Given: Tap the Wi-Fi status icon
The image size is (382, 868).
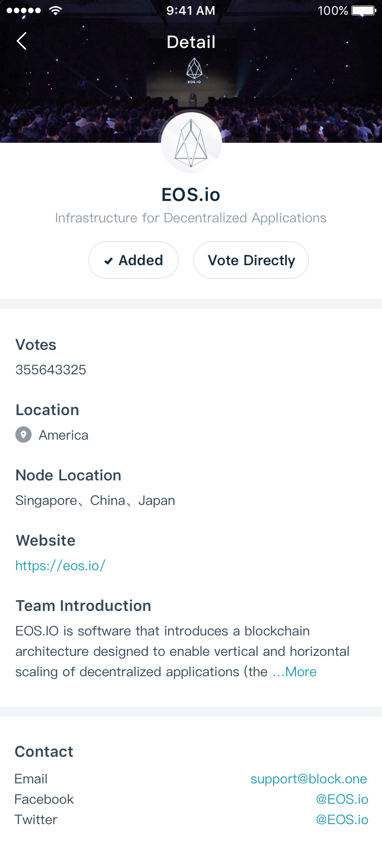Looking at the screenshot, I should (x=56, y=10).
